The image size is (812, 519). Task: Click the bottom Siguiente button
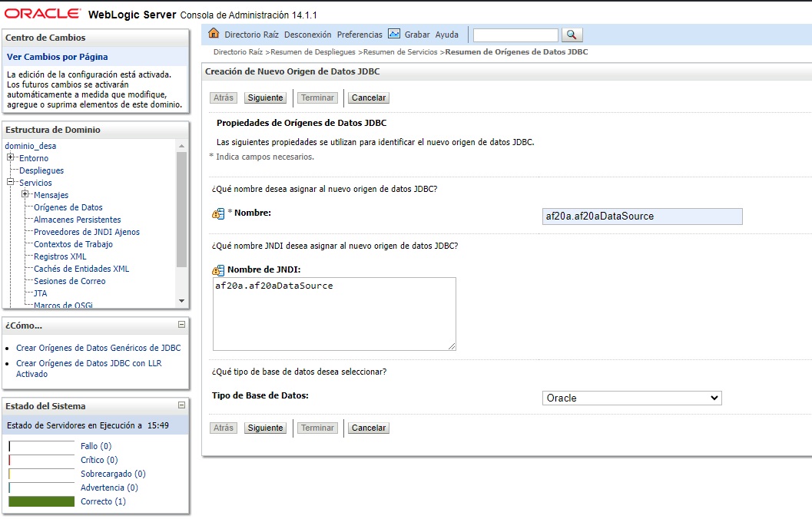coord(265,428)
